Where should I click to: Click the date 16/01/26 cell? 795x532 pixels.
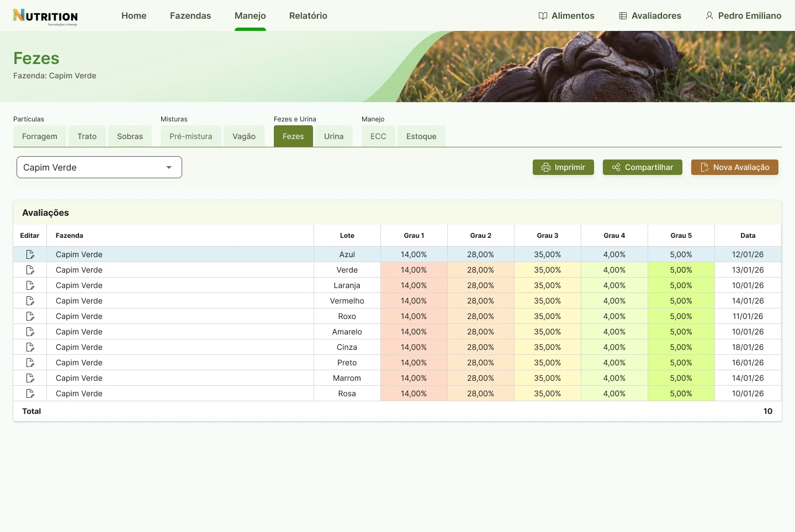748,363
